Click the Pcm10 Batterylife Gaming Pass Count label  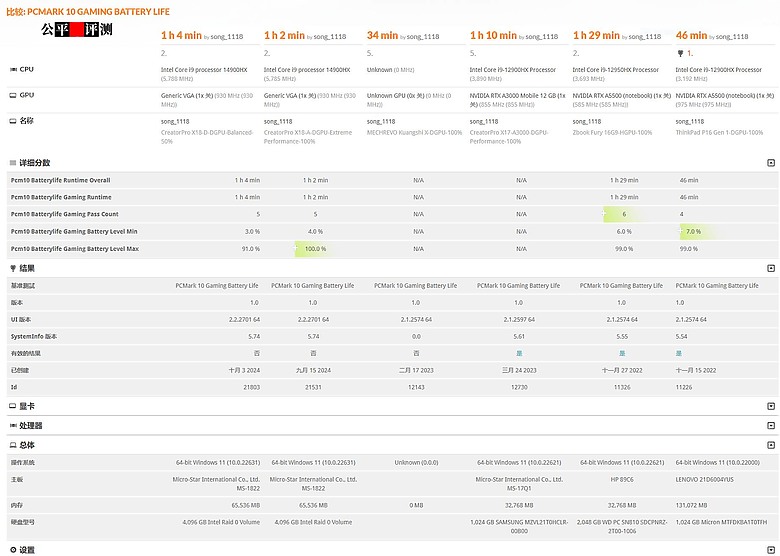point(64,214)
